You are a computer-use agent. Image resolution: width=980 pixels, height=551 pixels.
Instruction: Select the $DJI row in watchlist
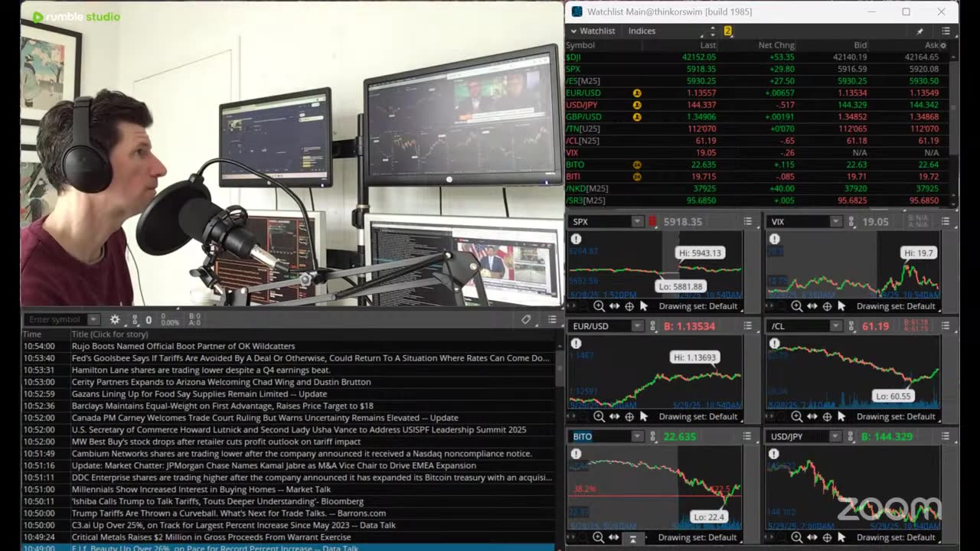(x=758, y=57)
